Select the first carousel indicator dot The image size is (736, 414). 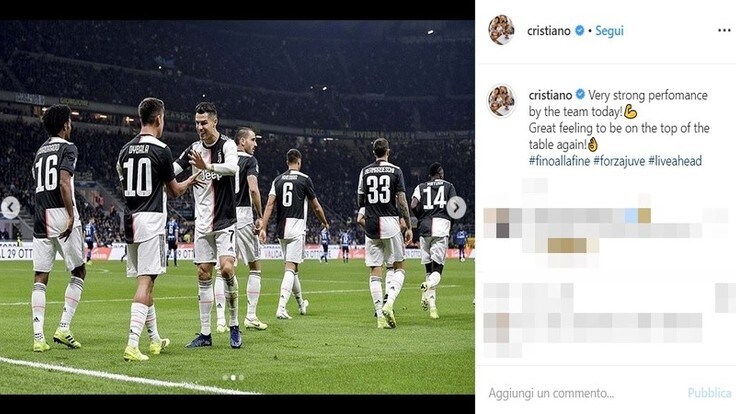point(225,377)
